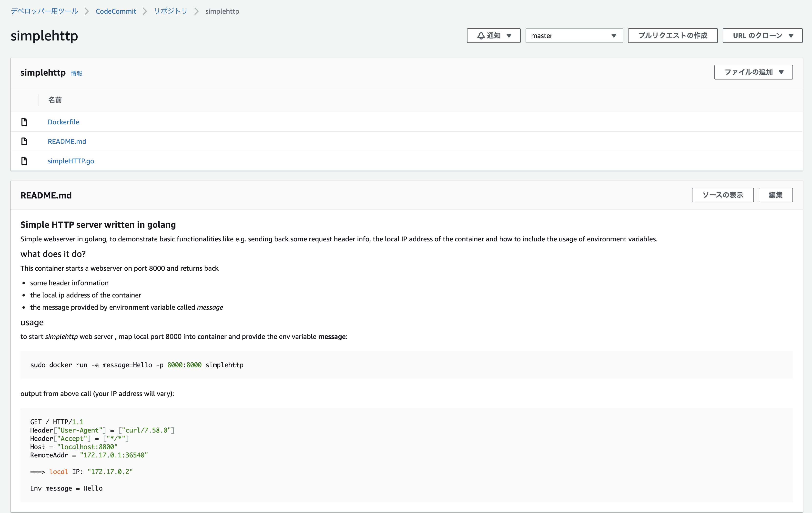The height and width of the screenshot is (513, 812).
Task: Open the Dockerfile file
Action: click(x=63, y=122)
